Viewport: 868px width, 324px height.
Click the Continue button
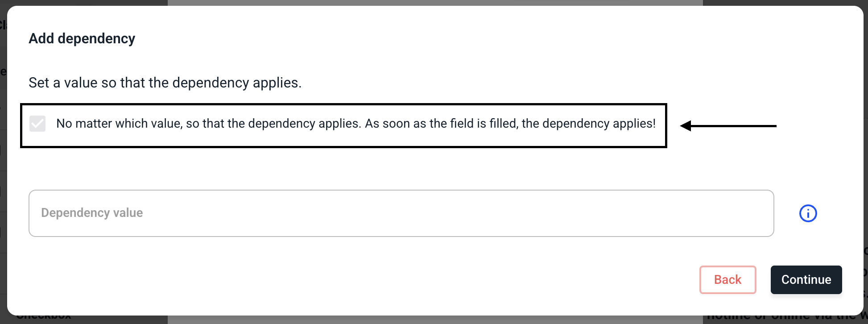click(806, 280)
